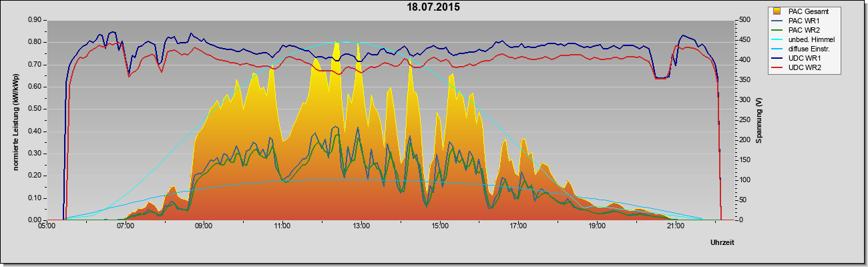The image size is (868, 267).
Task: Click the 0.50 left axis value
Action: click(35, 109)
